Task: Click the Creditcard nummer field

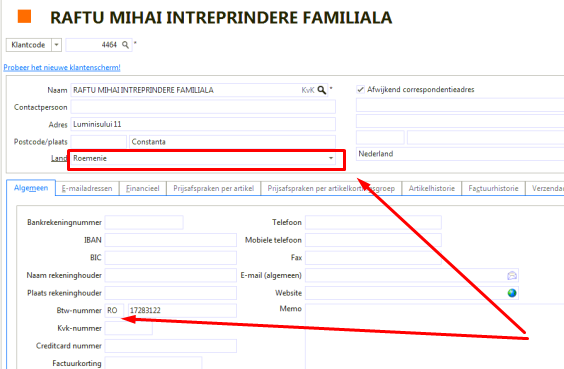Action: pyautogui.click(x=170, y=346)
